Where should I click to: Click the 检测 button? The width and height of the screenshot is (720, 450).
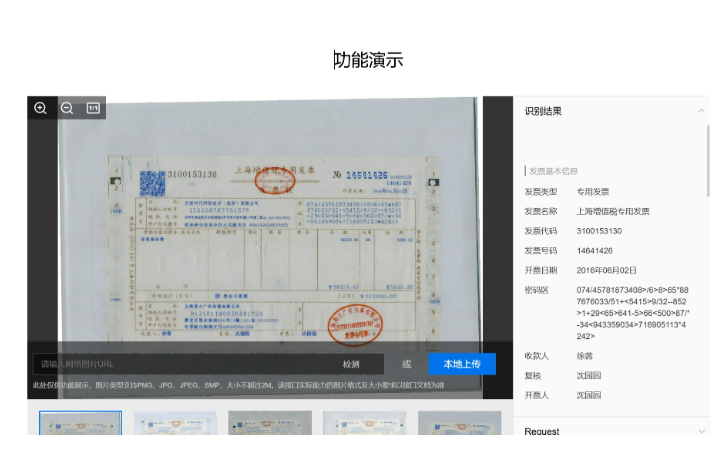pos(351,364)
